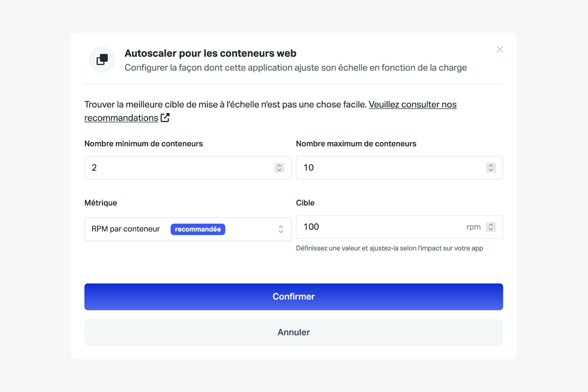Click the X to close the autoscaler dialog
This screenshot has width=588, height=392.
pos(499,49)
